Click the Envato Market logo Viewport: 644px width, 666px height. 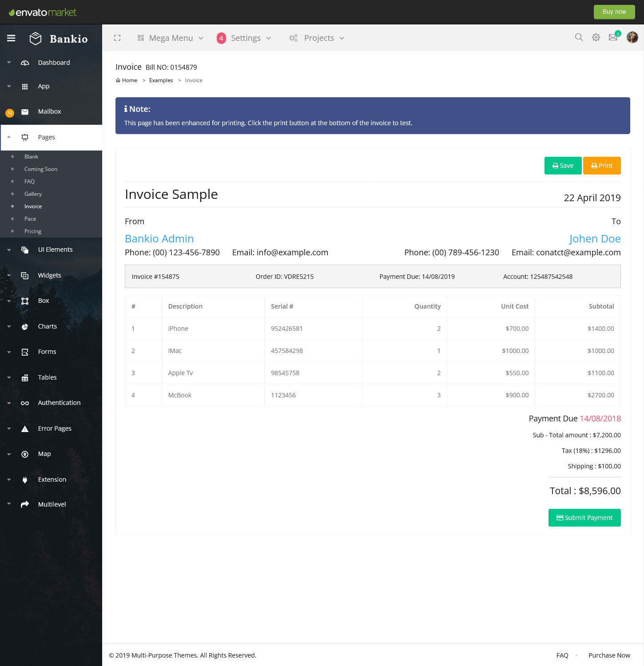[43, 12]
